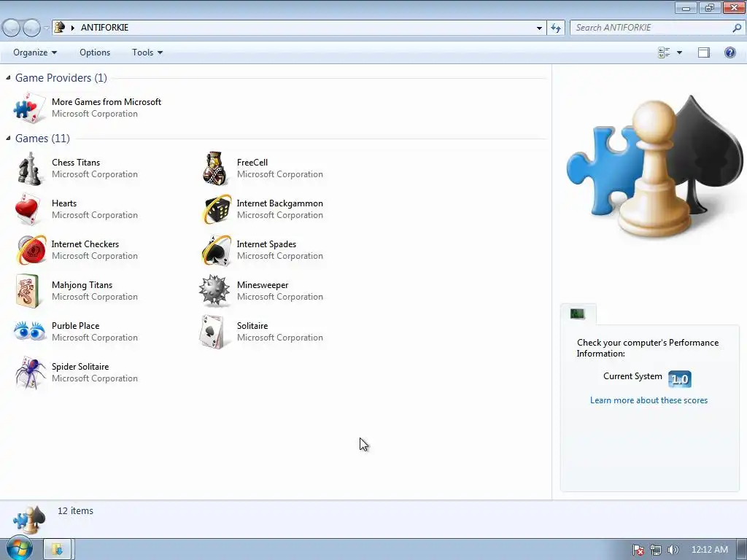Select the Solitaire label text
747x560 pixels.
[x=252, y=326]
